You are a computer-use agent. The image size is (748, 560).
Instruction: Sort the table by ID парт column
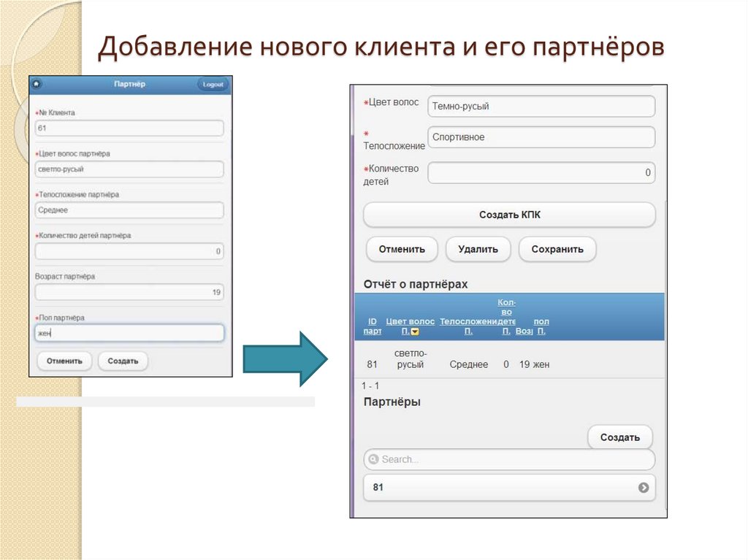[373, 326]
